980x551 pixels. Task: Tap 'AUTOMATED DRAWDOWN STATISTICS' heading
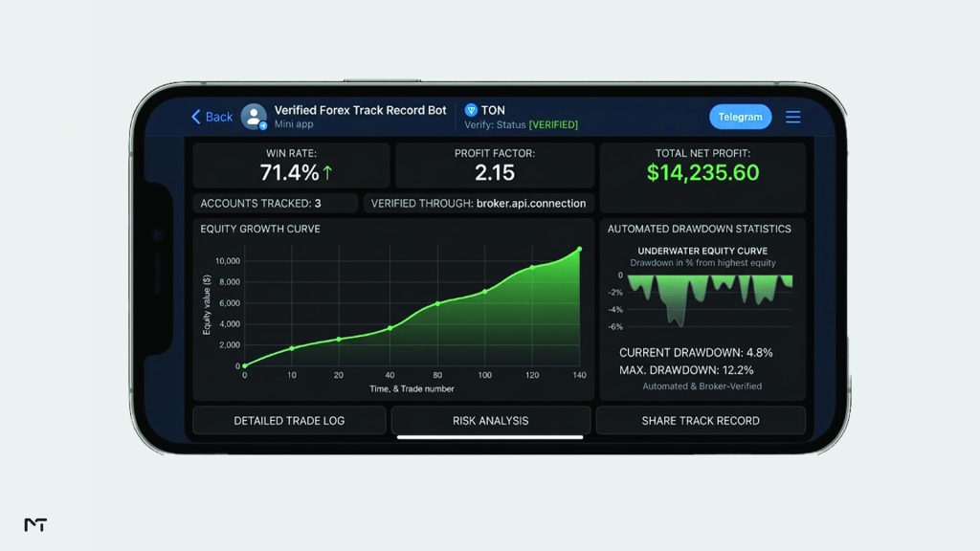(699, 229)
